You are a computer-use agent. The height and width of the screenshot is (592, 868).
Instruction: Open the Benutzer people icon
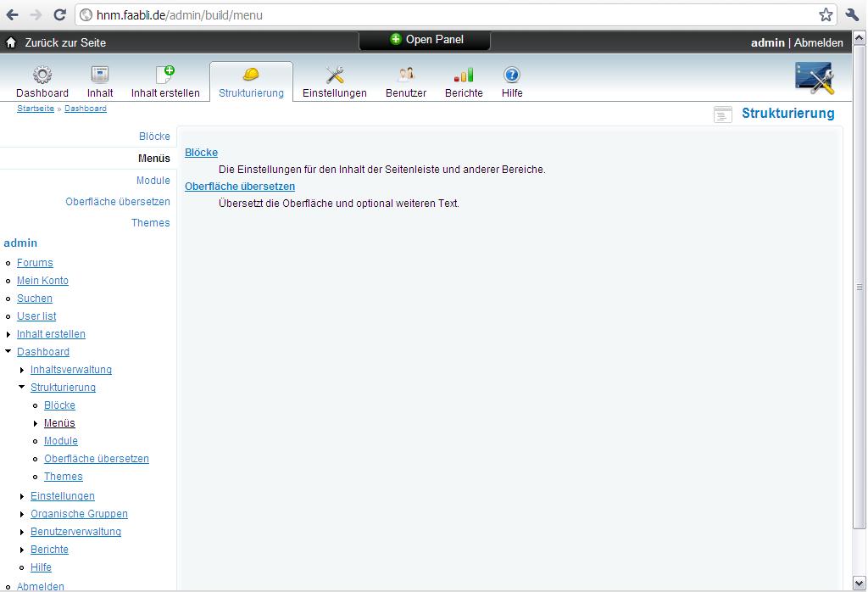tap(406, 75)
